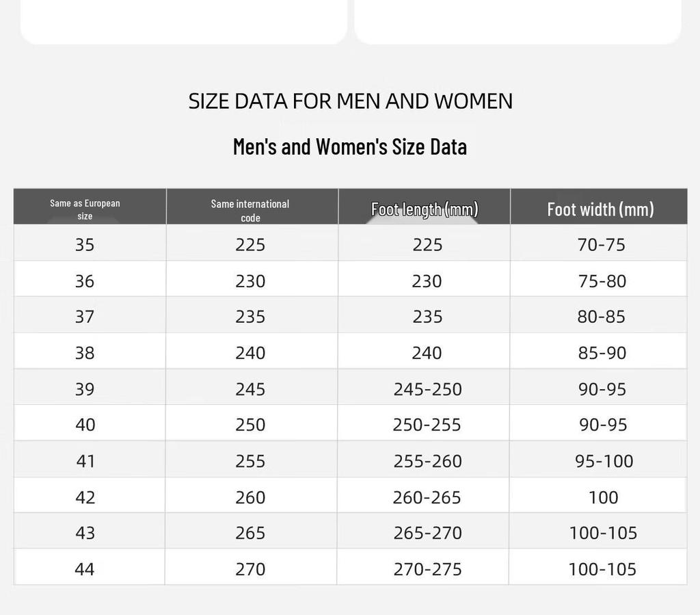Click foot length 260-265 cell
Viewport: 700px width, 615px height.
[427, 497]
